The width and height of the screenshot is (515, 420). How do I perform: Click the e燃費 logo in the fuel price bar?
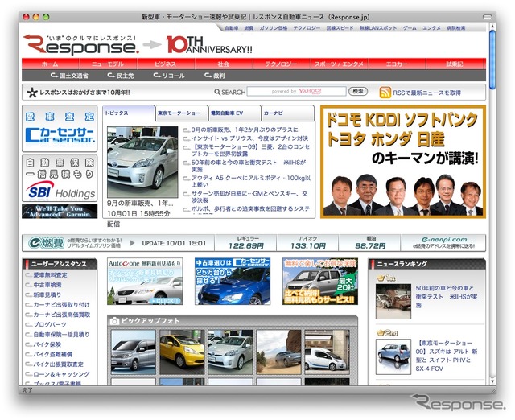46,243
